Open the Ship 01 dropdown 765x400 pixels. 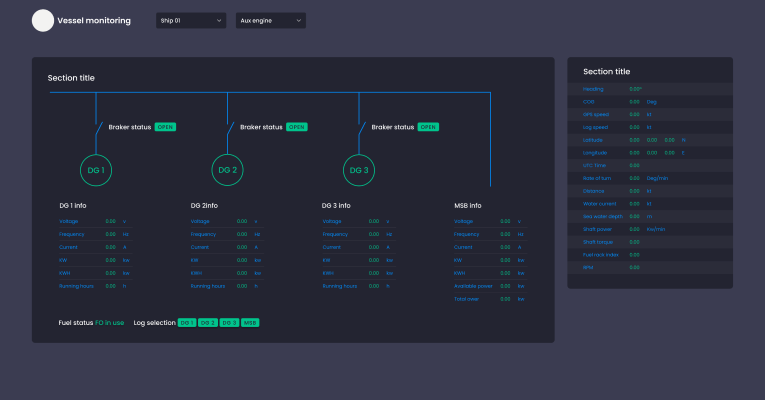(x=191, y=20)
